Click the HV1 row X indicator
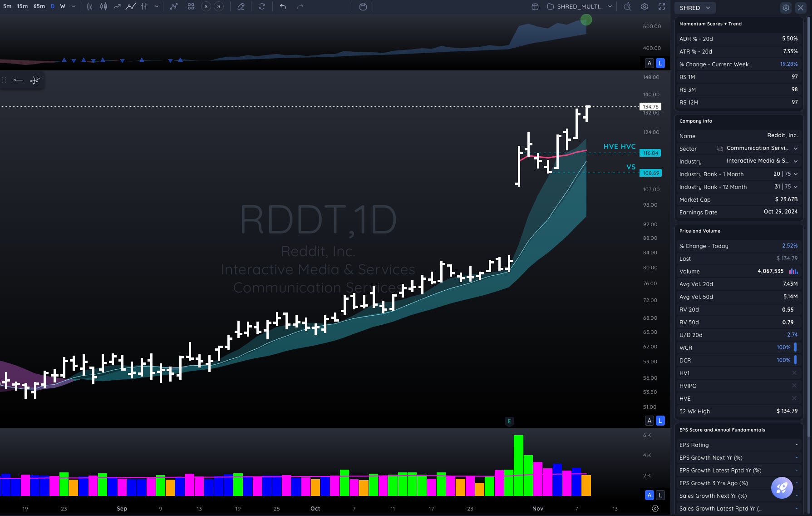Screen dimensions: 812x516 [x=794, y=373]
